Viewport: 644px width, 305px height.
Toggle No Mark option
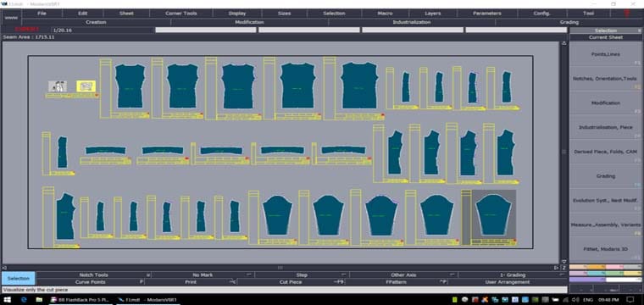click(x=203, y=275)
